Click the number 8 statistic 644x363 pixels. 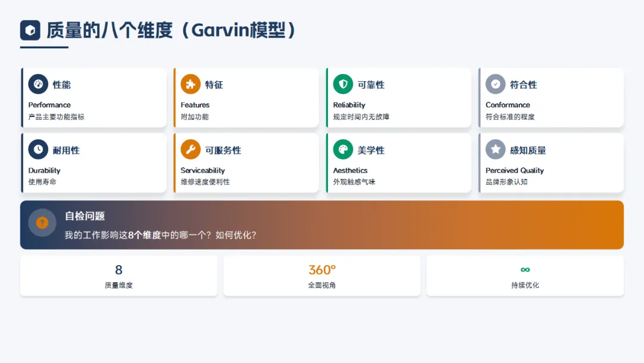(119, 270)
